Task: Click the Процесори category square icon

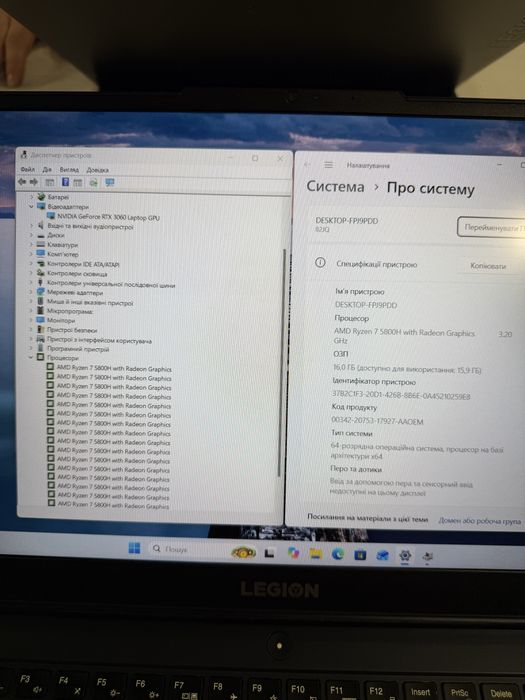Action: 40,358
